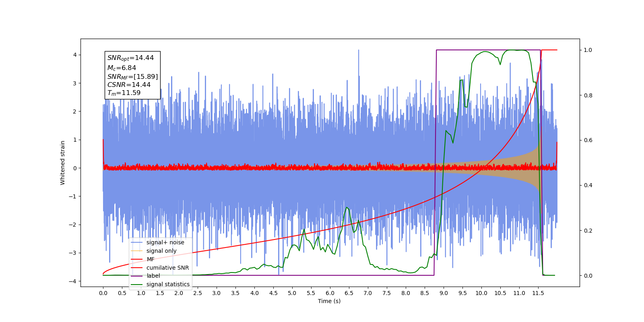Click the CSNR=14.44 annotation line

click(x=129, y=85)
